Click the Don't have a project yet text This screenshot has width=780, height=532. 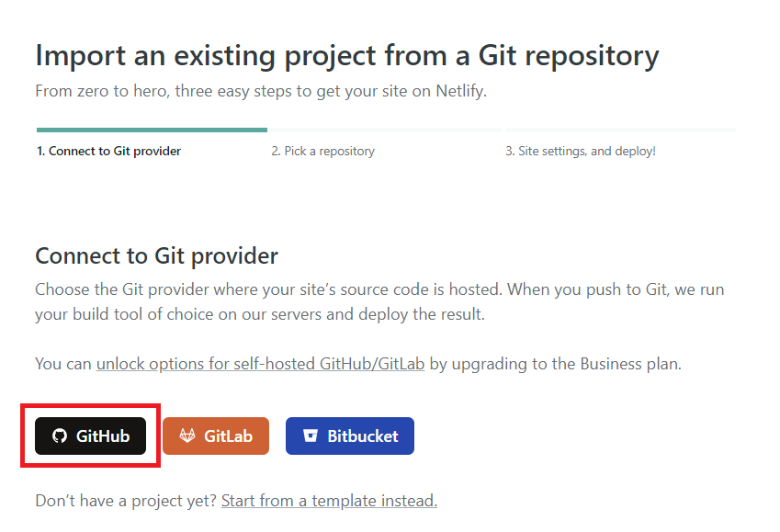(x=127, y=501)
